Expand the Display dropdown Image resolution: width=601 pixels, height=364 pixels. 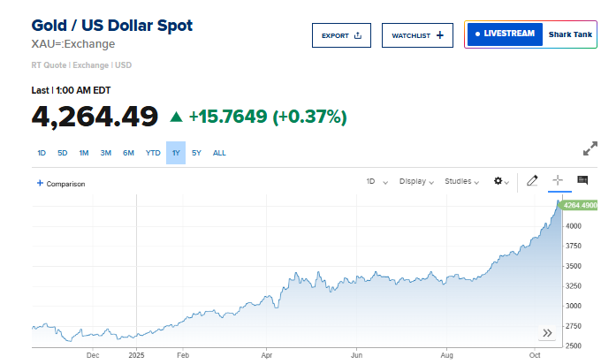[x=416, y=181]
